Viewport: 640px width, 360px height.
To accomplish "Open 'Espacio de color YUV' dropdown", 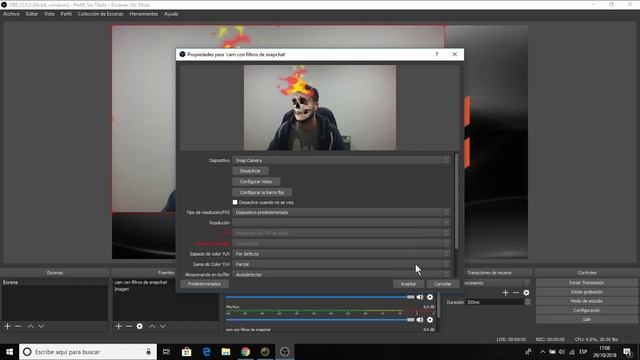I will pyautogui.click(x=341, y=254).
